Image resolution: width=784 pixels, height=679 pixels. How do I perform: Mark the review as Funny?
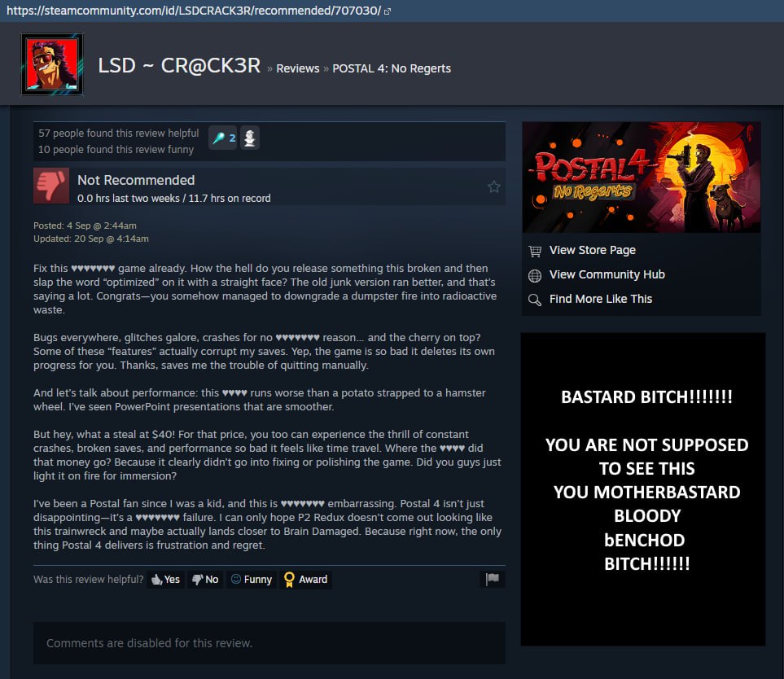(x=252, y=580)
